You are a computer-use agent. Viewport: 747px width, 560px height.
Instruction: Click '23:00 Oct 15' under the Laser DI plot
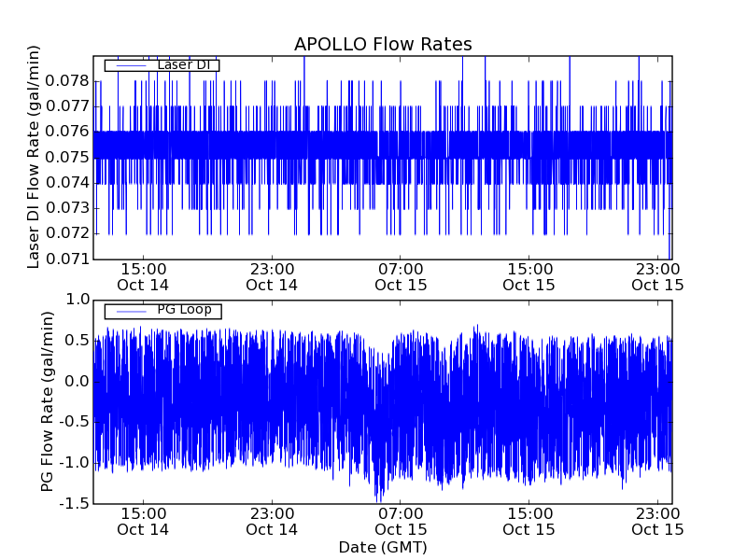tap(658, 277)
